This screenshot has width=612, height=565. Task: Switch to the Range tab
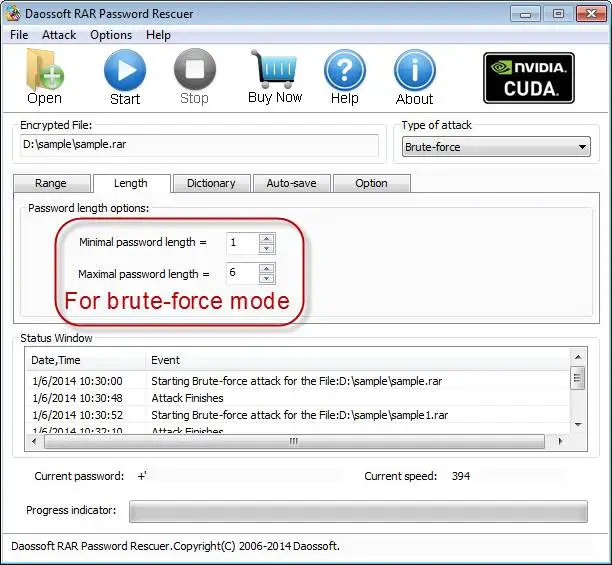point(51,183)
